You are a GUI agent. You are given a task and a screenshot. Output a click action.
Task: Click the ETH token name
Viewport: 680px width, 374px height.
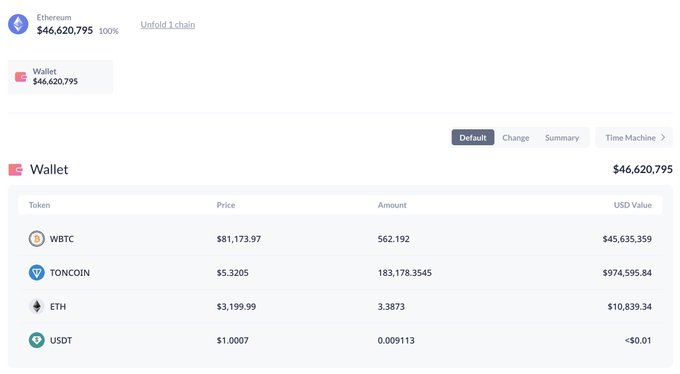tap(58, 306)
